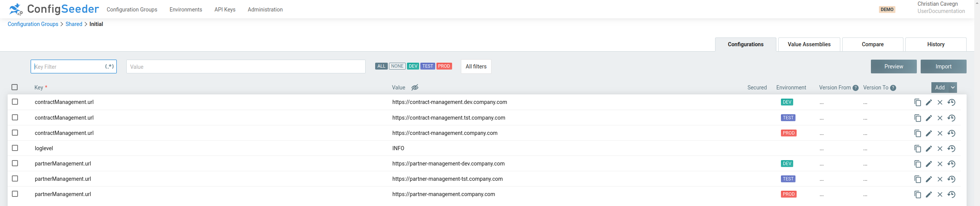Show history for contractManagement.url TEST row
This screenshot has width=980, height=206.
click(951, 118)
